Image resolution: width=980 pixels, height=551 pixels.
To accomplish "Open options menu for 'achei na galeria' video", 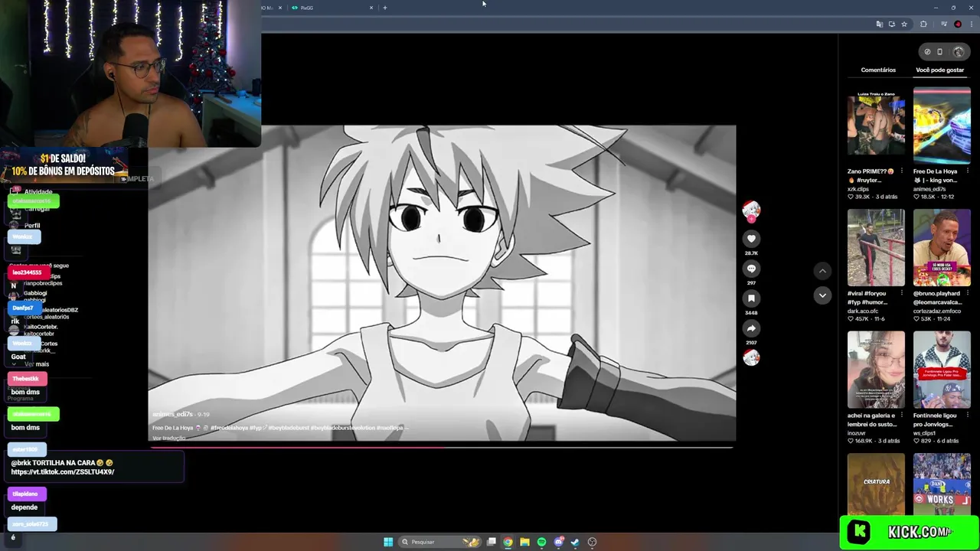I will pyautogui.click(x=901, y=416).
